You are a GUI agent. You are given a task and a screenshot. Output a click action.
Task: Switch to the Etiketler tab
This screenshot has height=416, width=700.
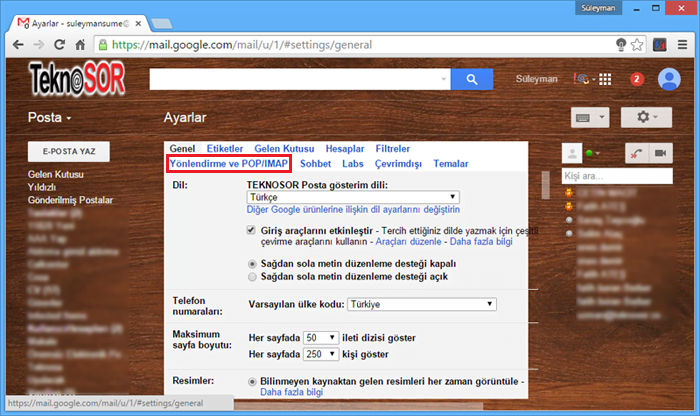tap(225, 149)
